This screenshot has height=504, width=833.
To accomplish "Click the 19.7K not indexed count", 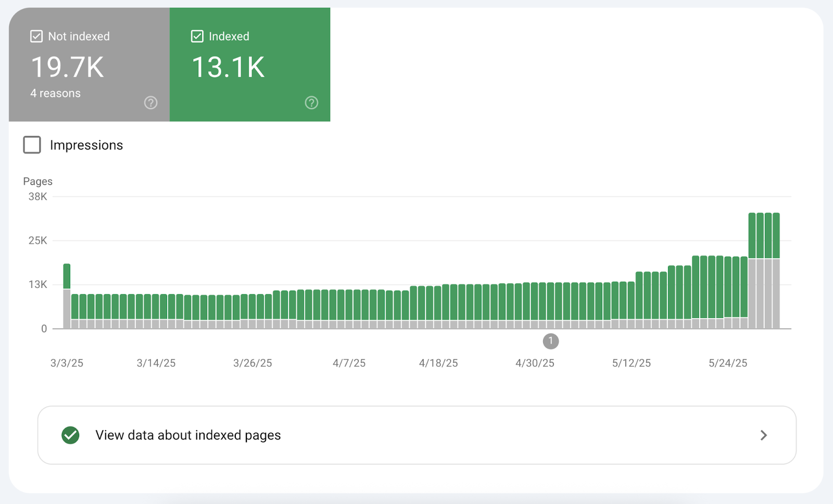I will coord(68,66).
